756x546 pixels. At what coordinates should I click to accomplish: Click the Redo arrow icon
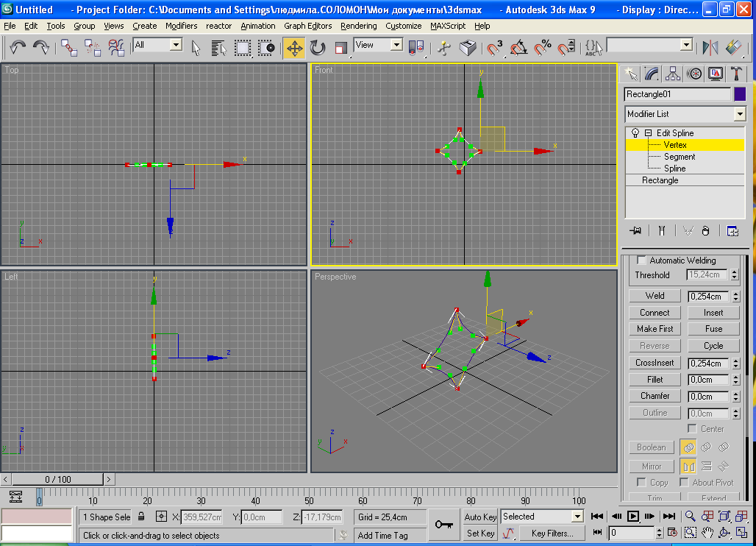[41, 47]
